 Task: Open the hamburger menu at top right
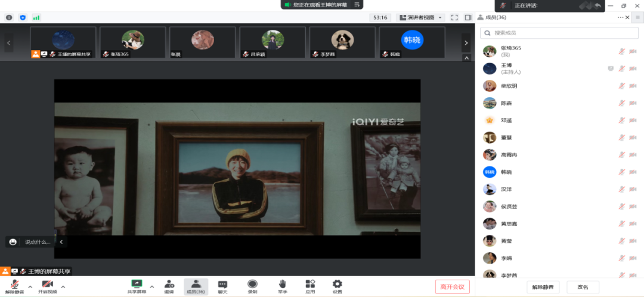[x=637, y=17]
